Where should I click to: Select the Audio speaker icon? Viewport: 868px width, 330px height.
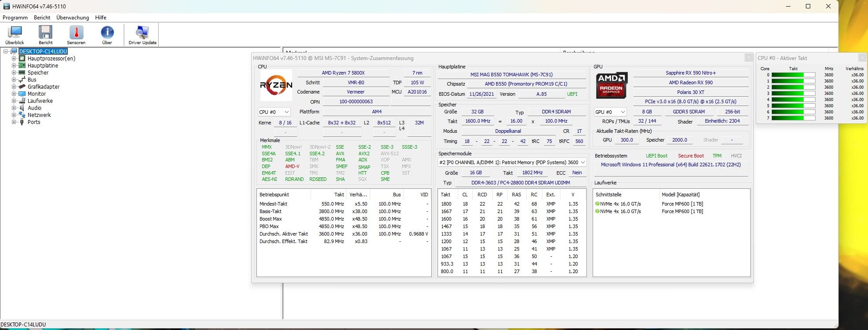click(x=22, y=108)
